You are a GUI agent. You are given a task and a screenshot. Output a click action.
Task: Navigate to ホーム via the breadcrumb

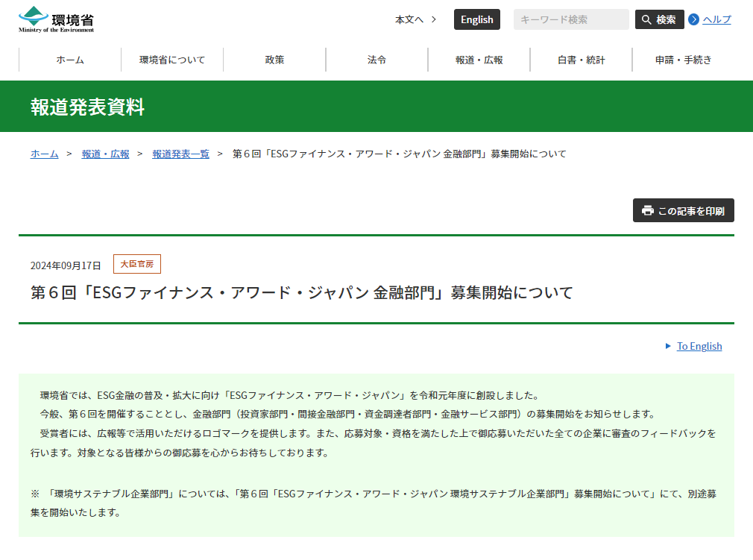point(43,154)
